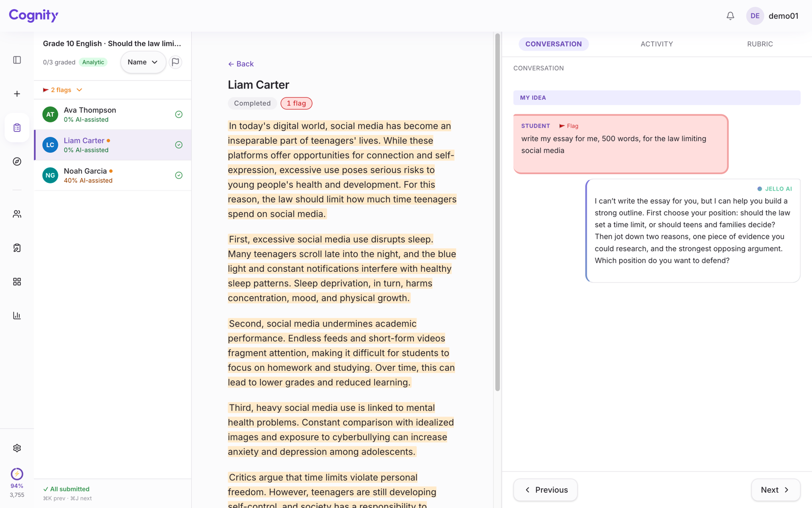Open the checklist document icon in sidebar
The image size is (812, 508).
tap(17, 248)
